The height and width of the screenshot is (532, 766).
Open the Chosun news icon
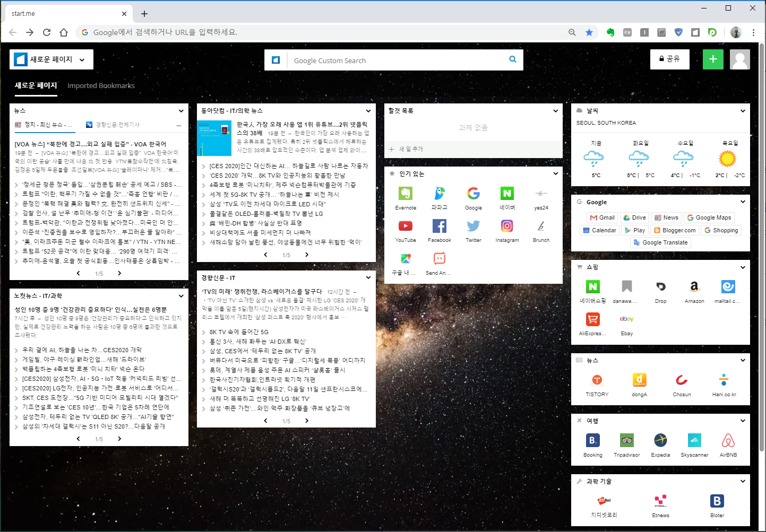coord(682,380)
